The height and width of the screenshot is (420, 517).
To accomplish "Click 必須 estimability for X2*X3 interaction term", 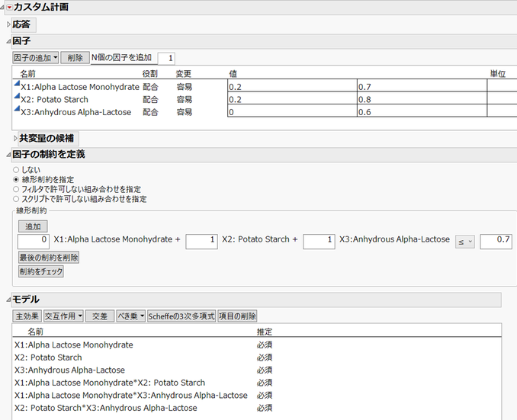I will coord(265,408).
